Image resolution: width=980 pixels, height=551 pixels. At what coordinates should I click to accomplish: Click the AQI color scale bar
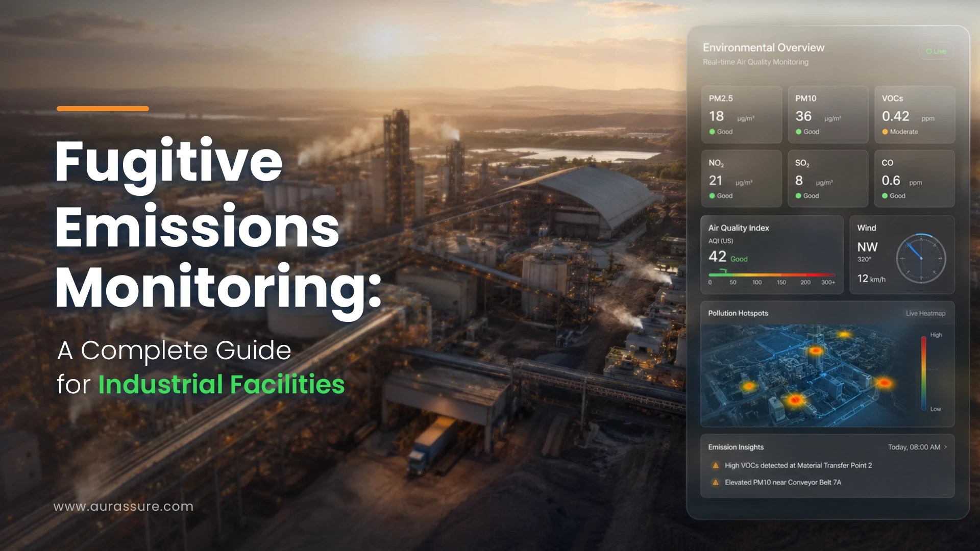[x=772, y=274]
